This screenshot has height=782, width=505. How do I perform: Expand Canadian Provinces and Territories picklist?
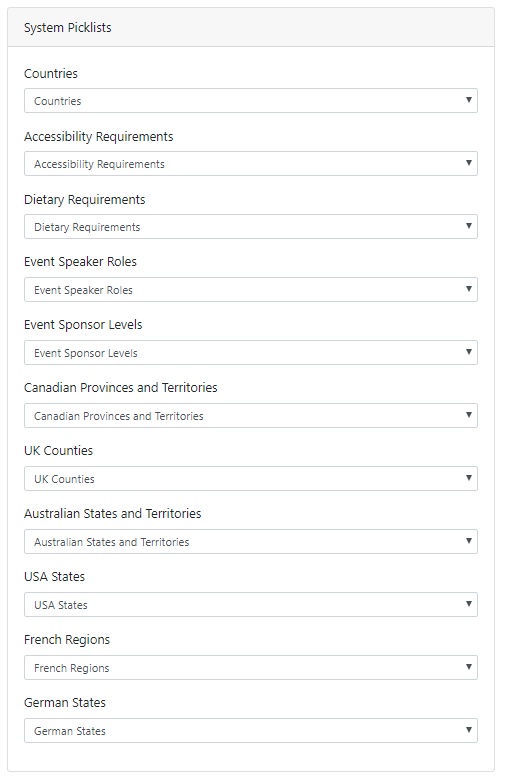pos(251,416)
